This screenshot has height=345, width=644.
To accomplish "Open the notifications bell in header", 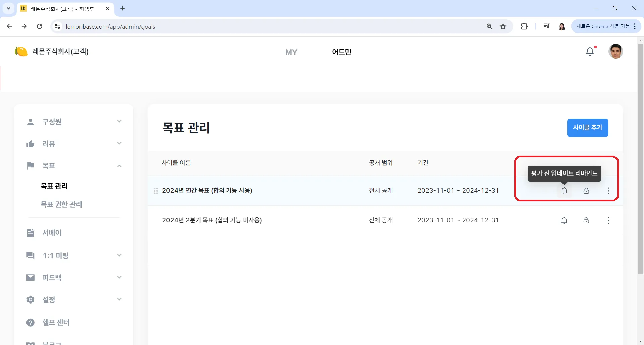I will (590, 51).
